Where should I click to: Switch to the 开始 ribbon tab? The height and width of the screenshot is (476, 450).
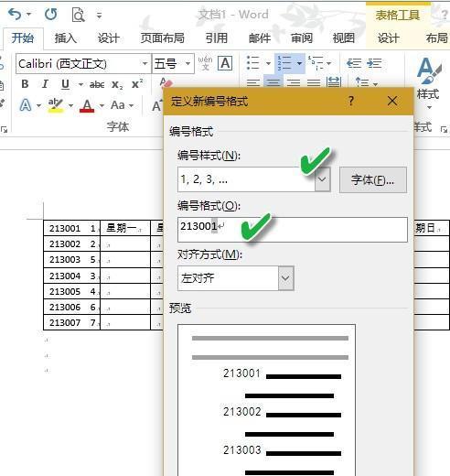click(x=23, y=38)
